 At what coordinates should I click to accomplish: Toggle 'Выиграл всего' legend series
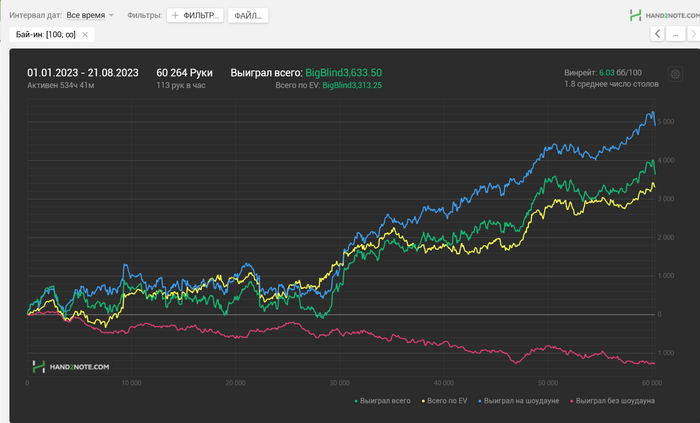(x=382, y=401)
